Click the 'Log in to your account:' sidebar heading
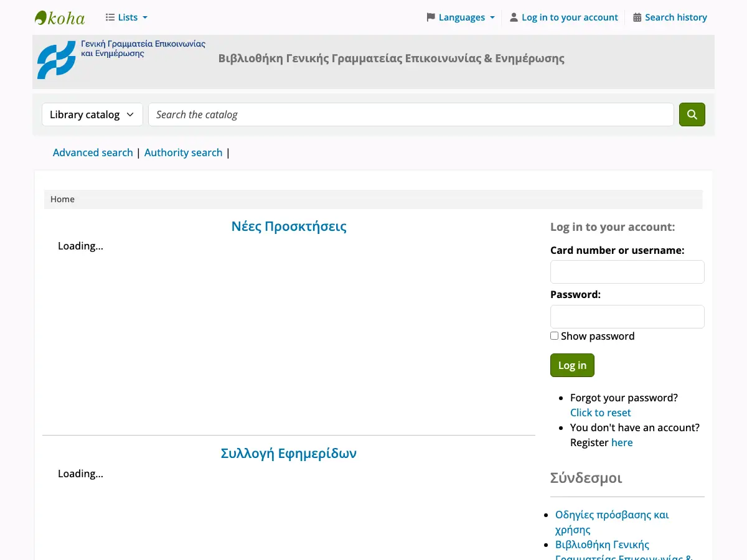The width and height of the screenshot is (747, 560). pos(613,227)
